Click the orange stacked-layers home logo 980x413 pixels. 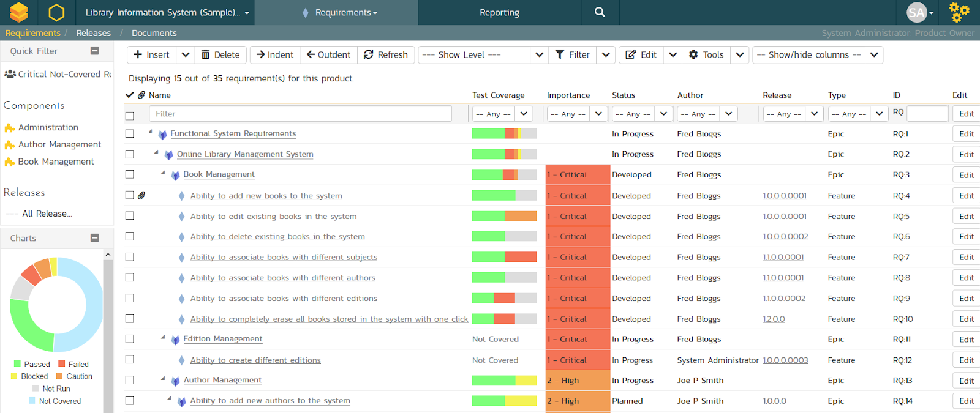tap(19, 12)
